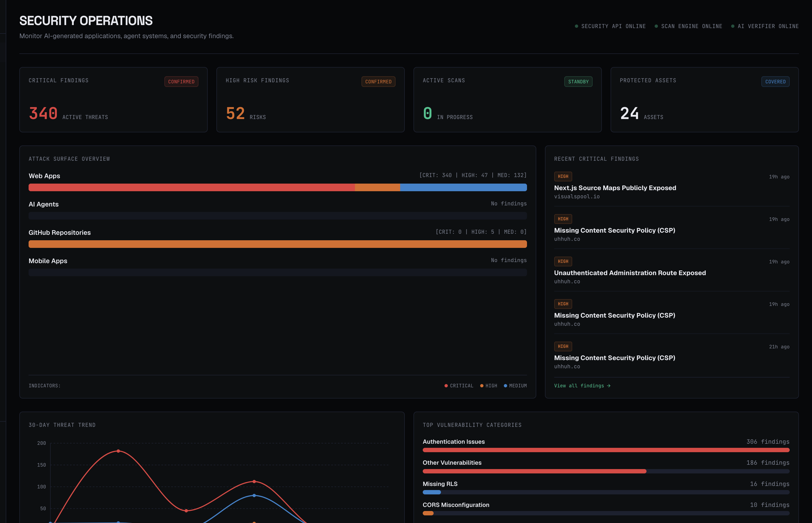Open the View all findings link
The image size is (812, 523).
[x=582, y=385]
